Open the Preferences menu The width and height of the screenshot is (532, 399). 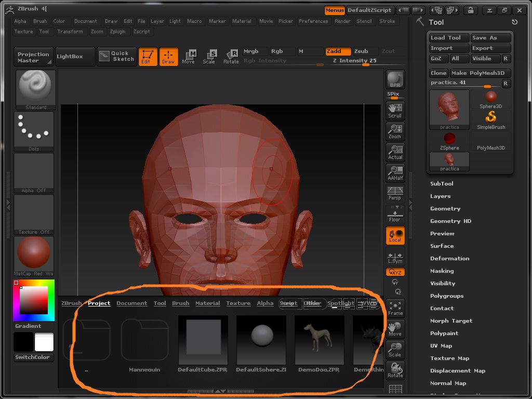coord(313,21)
